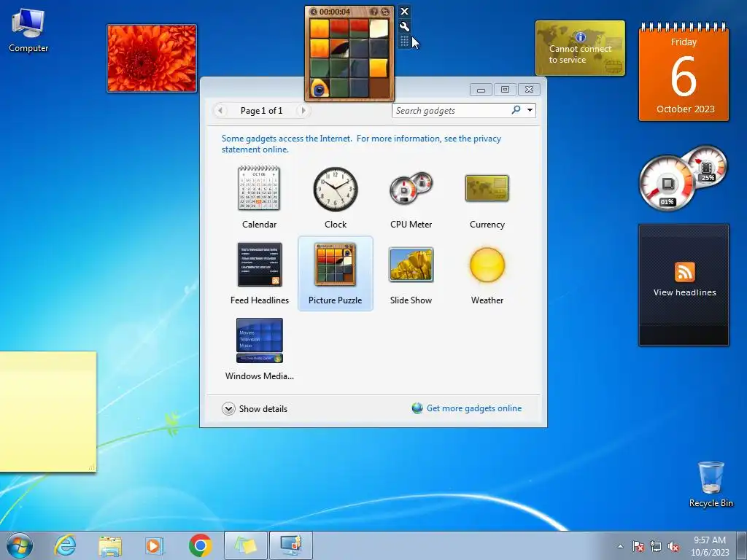Click the yellow sticky note
This screenshot has width=747, height=560.
(x=47, y=412)
